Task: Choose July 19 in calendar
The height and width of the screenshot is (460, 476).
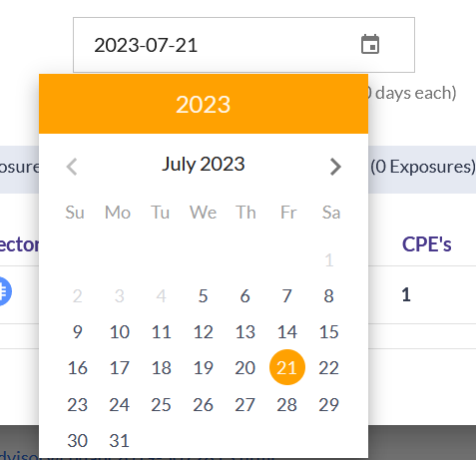Action: pyautogui.click(x=204, y=367)
